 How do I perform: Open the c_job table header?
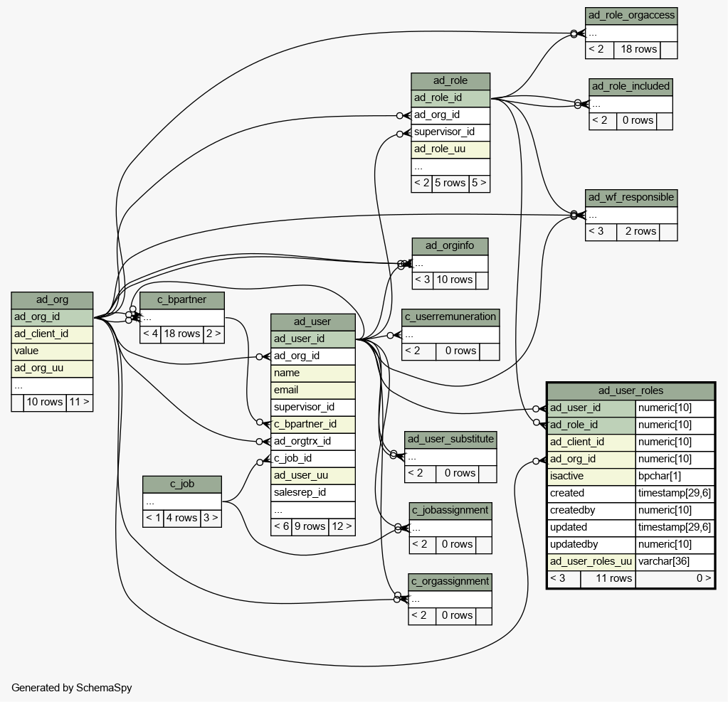click(182, 484)
